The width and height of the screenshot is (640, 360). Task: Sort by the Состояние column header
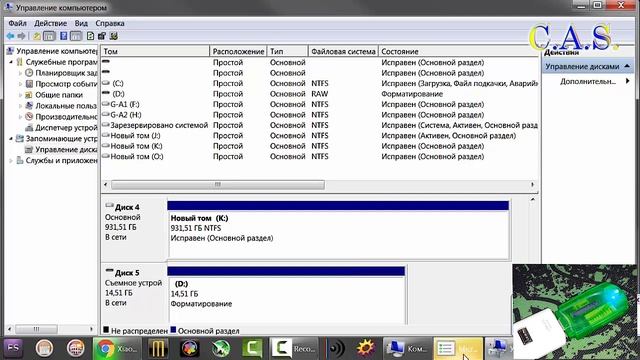[458, 51]
